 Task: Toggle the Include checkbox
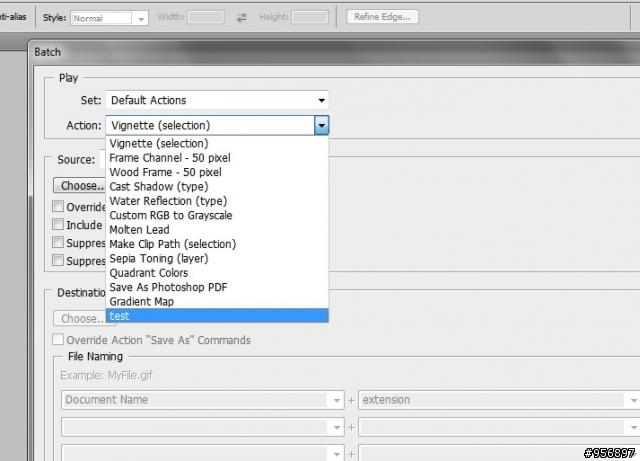pyautogui.click(x=58, y=224)
